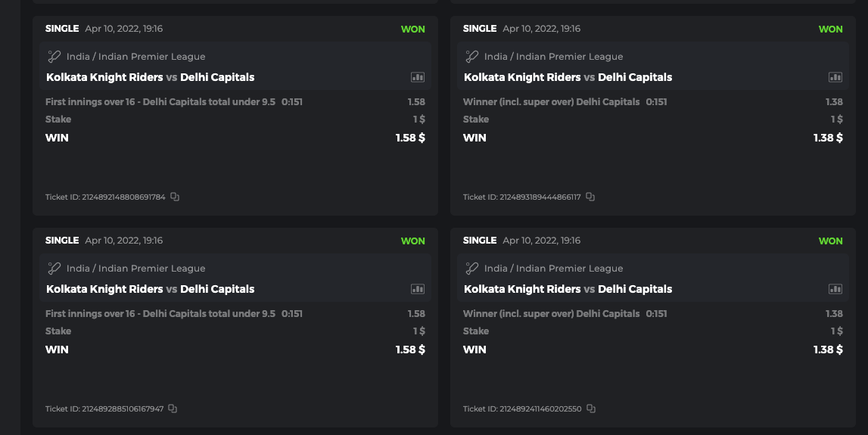The image size is (868, 435).
Task: Click cricket sport icon on ticket 2124892148808691784 card
Action: pos(54,56)
